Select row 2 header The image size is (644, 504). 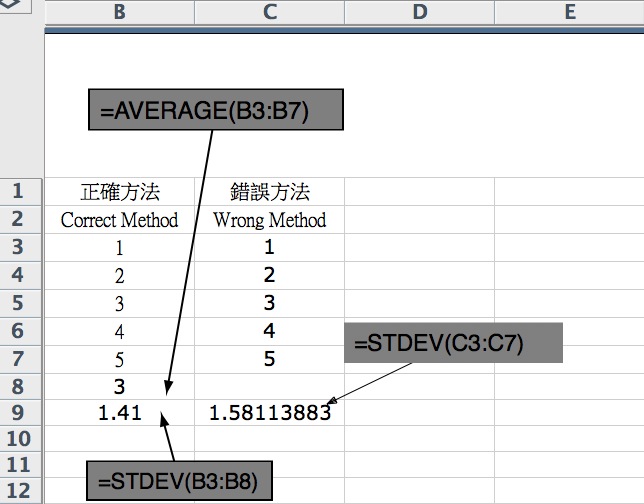pos(21,219)
